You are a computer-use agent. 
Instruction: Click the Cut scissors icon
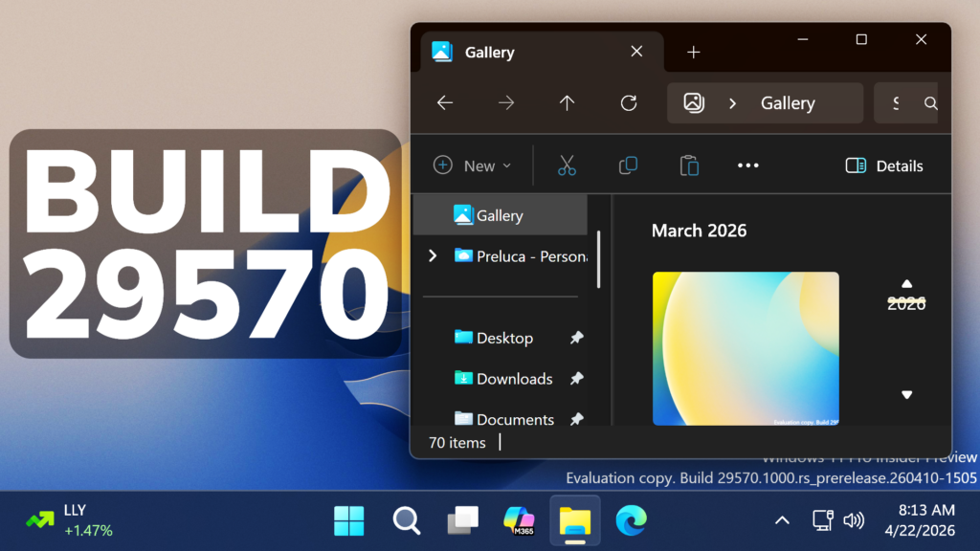tap(567, 165)
